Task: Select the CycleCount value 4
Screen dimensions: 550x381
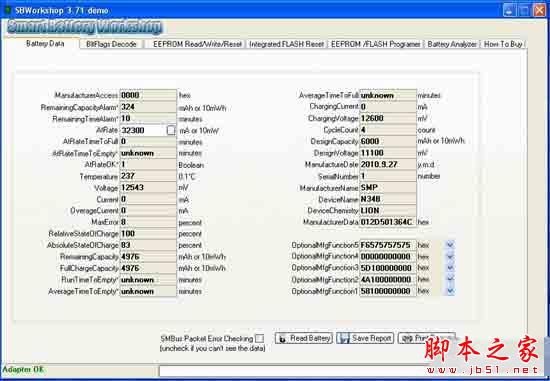Action: coord(363,130)
